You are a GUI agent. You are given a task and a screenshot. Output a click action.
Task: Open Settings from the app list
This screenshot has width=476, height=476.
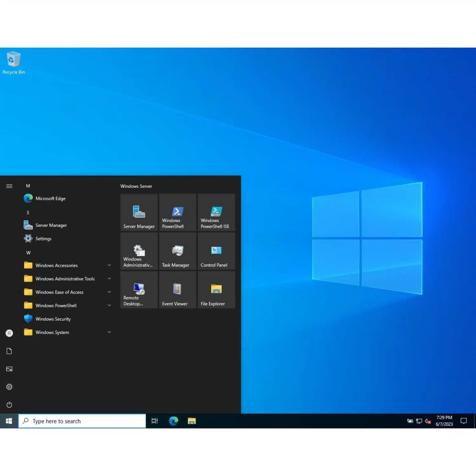[68, 239]
